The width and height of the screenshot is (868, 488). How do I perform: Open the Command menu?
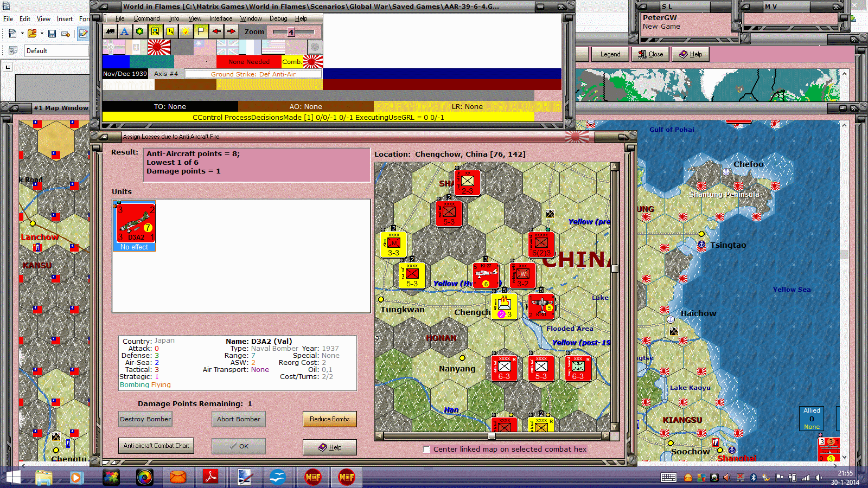point(146,18)
